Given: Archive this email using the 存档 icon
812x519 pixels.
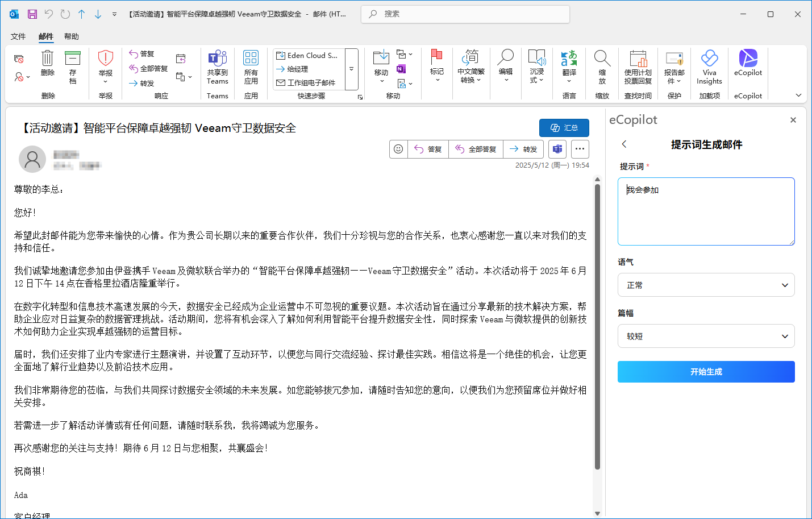Looking at the screenshot, I should 73,64.
